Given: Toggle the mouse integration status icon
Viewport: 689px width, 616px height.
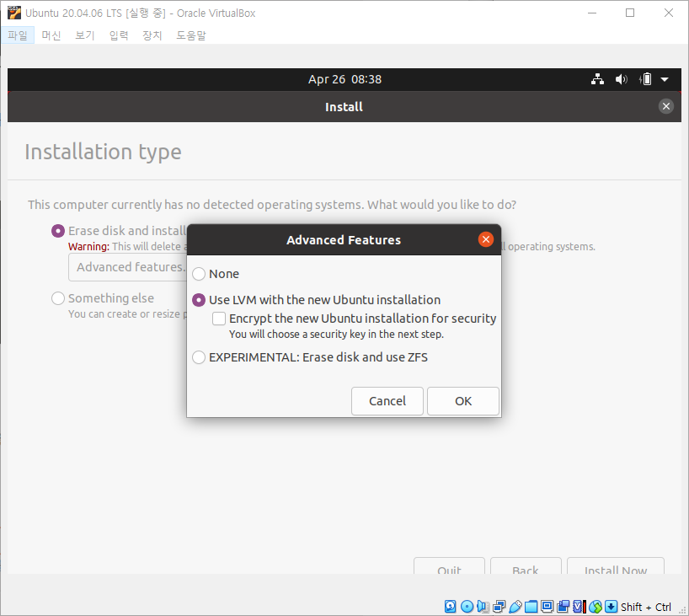Looking at the screenshot, I should (x=596, y=607).
